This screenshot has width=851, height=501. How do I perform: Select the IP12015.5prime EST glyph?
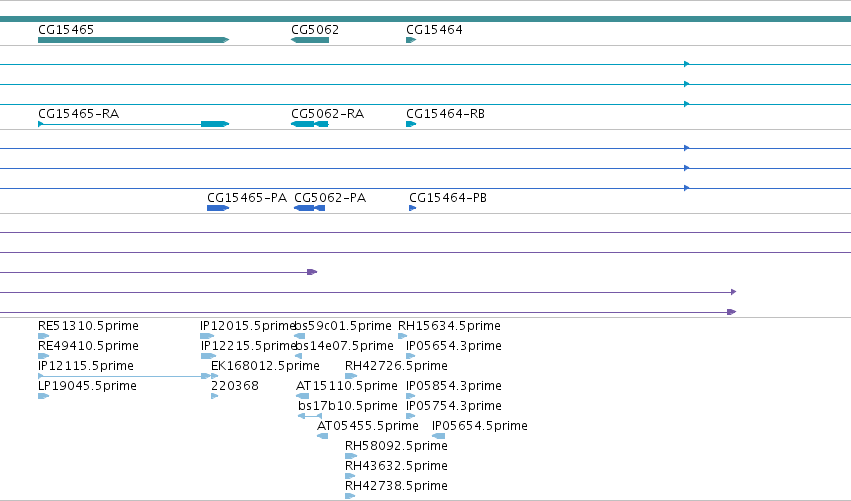207,336
